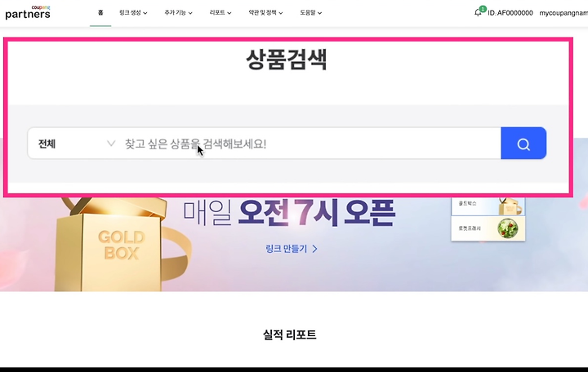Viewport: 588px width, 372px height.
Task: Open the 약관 및 정책 menu
Action: pyautogui.click(x=265, y=13)
